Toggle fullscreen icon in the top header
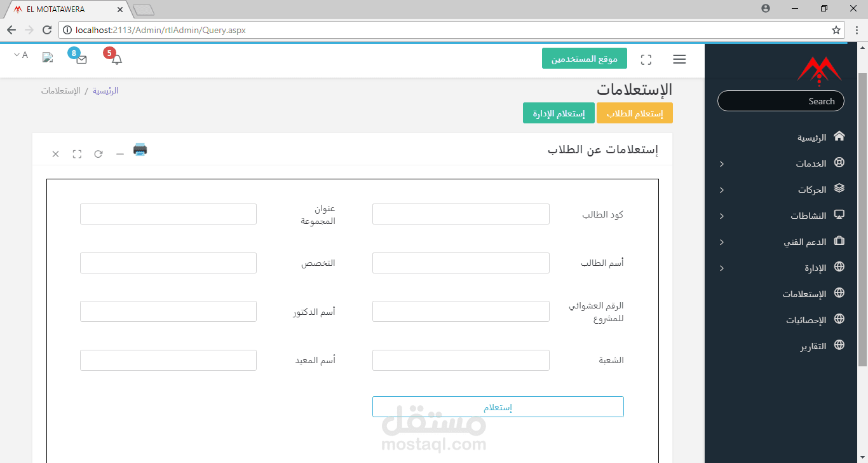Screen dimensions: 868x463 click(x=646, y=59)
